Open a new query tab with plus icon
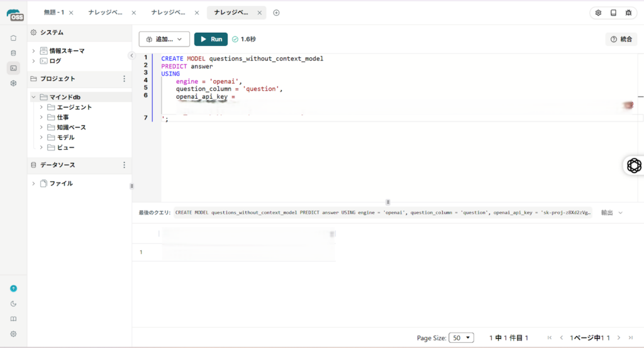 coord(277,13)
